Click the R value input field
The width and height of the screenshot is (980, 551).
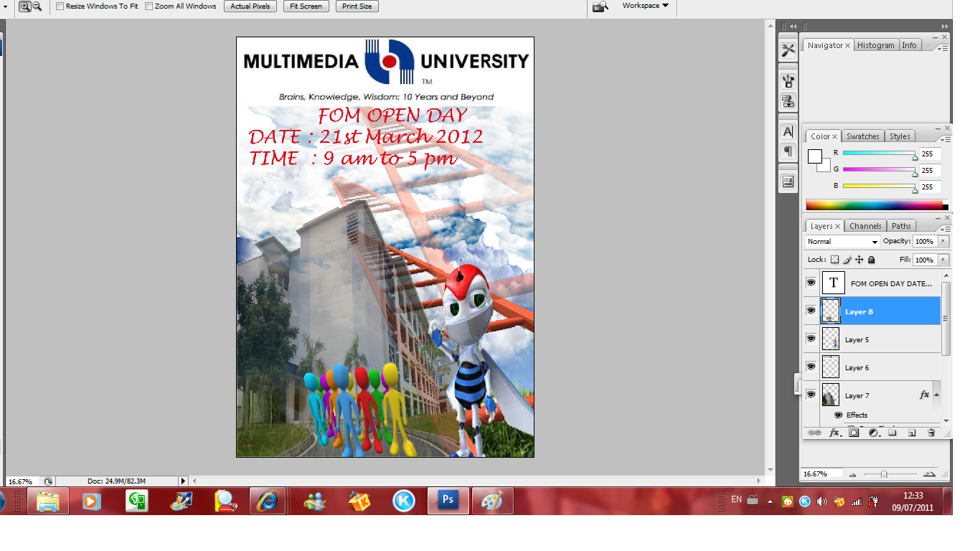pyautogui.click(x=930, y=154)
